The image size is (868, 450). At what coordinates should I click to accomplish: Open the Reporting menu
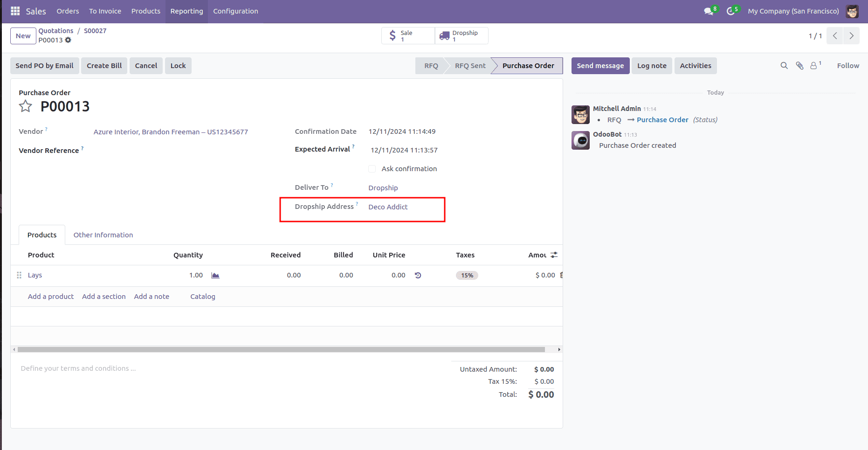pyautogui.click(x=186, y=11)
